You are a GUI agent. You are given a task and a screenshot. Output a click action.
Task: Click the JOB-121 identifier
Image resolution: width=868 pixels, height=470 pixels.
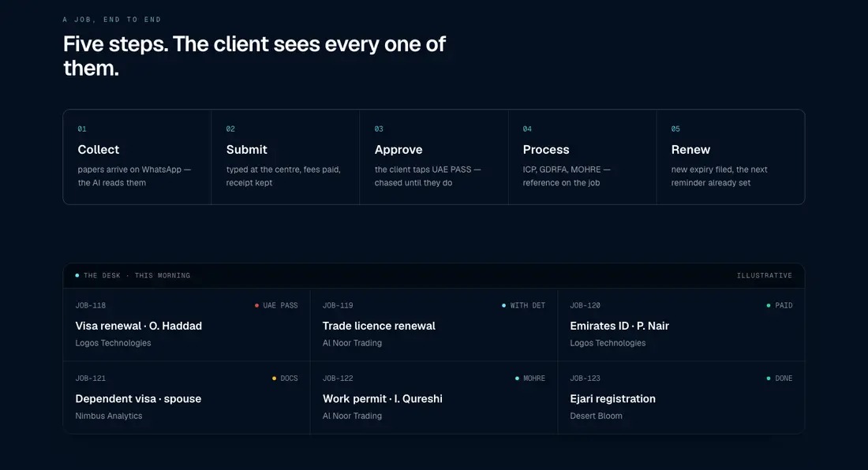pos(90,379)
